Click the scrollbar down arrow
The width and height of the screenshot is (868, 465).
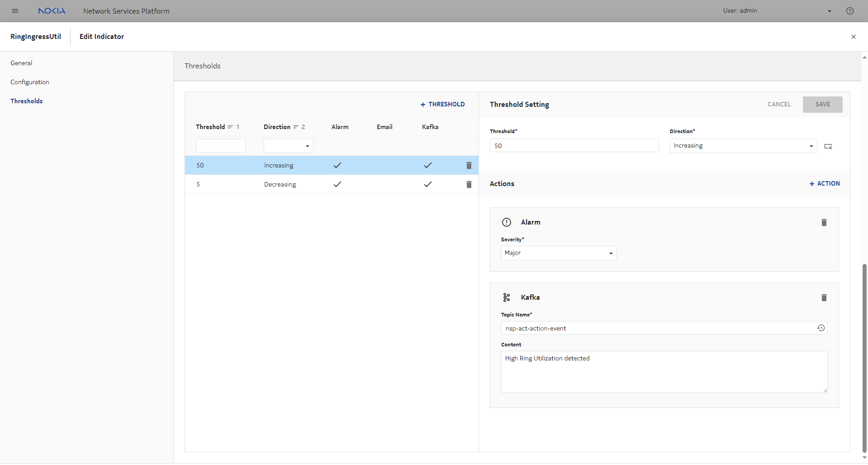(x=864, y=458)
